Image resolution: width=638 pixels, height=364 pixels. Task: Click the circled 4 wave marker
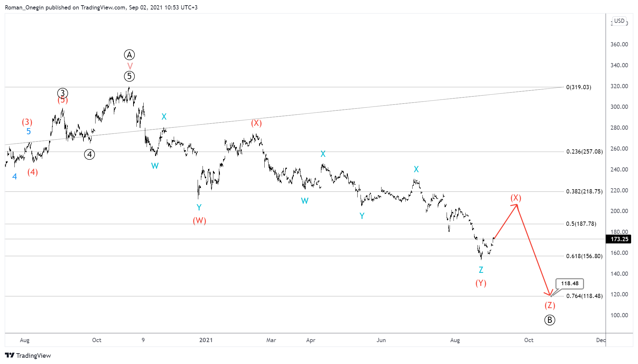(x=89, y=154)
